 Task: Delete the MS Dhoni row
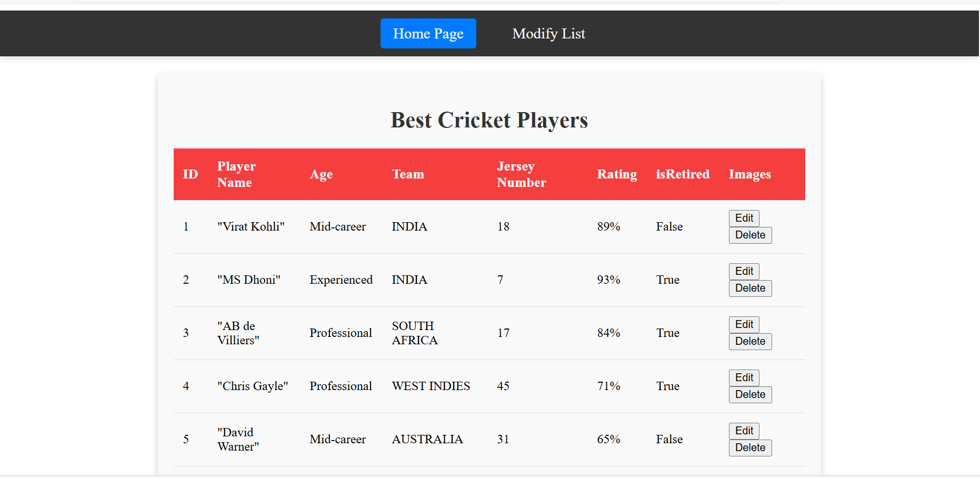coord(749,288)
